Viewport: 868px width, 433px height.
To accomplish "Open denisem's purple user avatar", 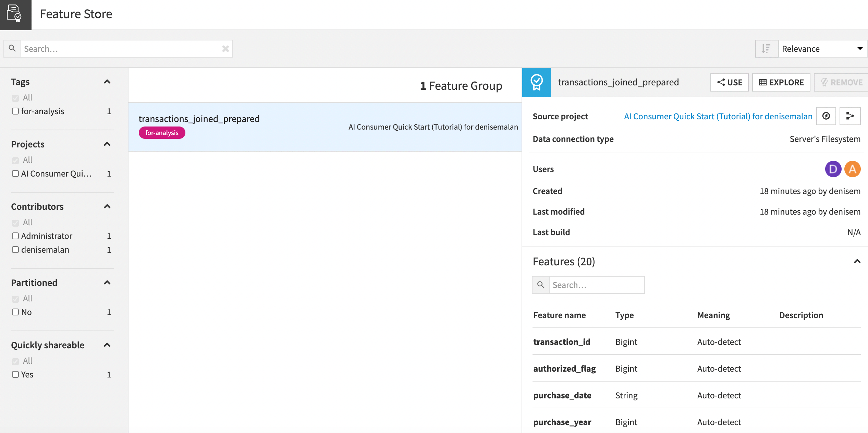I will (833, 169).
